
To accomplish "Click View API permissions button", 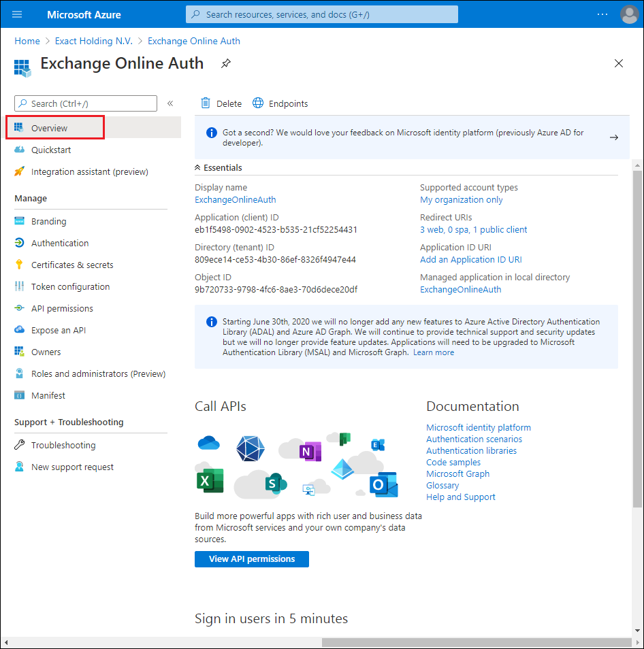I will tap(252, 559).
